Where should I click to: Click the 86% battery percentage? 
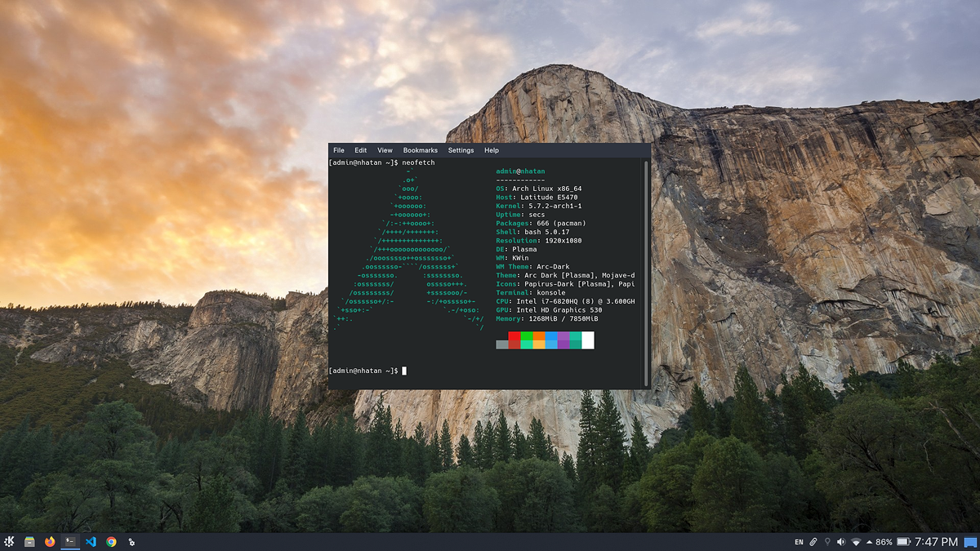[x=884, y=542]
